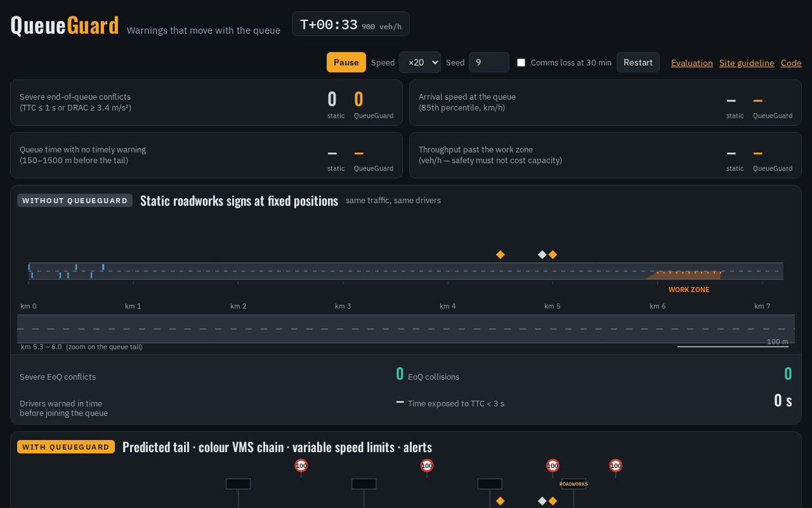Click the white diamond marker on the static signs road
The image size is (812, 508).
pyautogui.click(x=542, y=255)
